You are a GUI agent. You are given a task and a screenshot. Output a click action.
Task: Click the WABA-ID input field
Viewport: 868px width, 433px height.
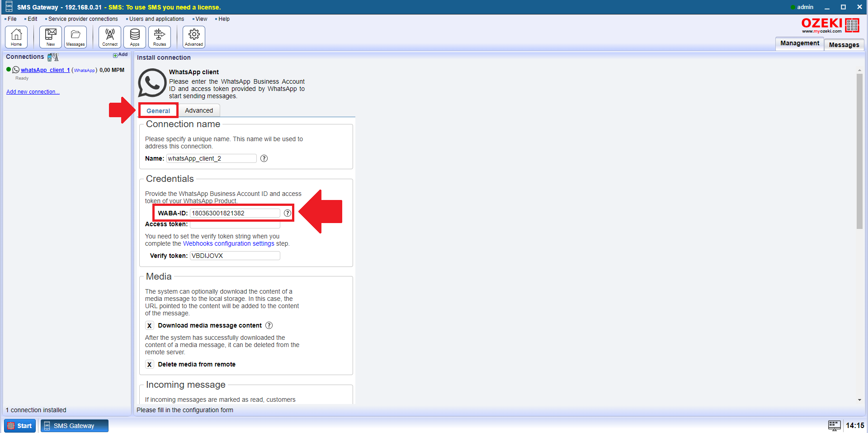tap(235, 213)
